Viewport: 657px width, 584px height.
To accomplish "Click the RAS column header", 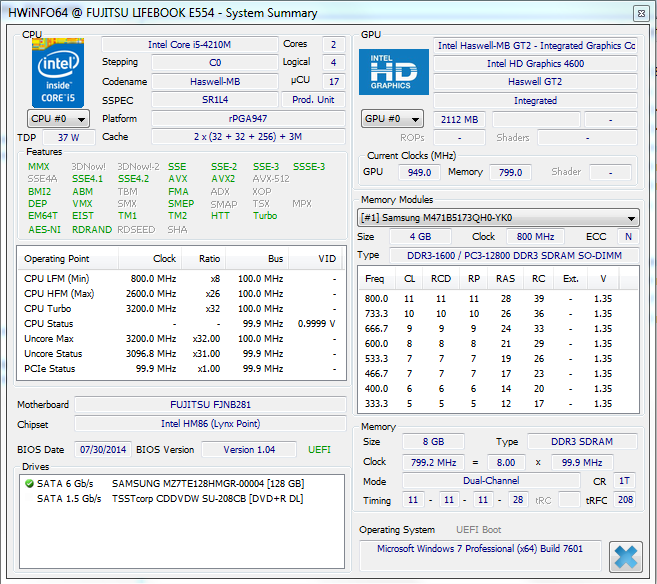I will (506, 279).
